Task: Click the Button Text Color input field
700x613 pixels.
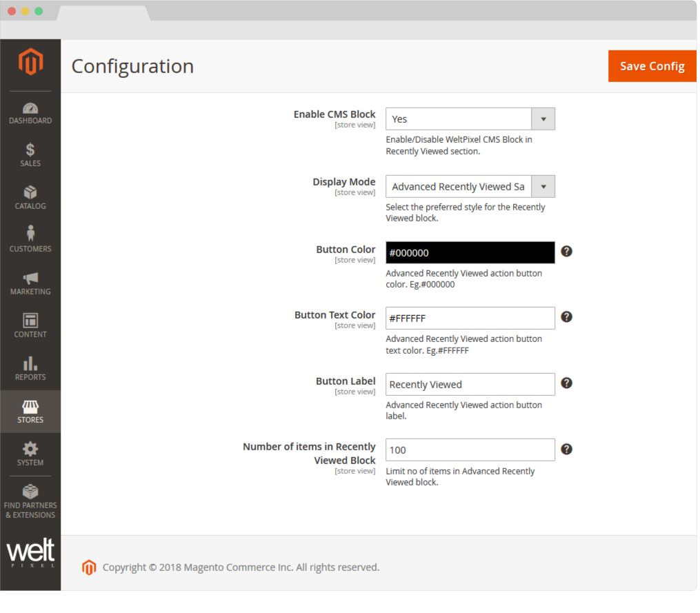Action: [x=470, y=319]
